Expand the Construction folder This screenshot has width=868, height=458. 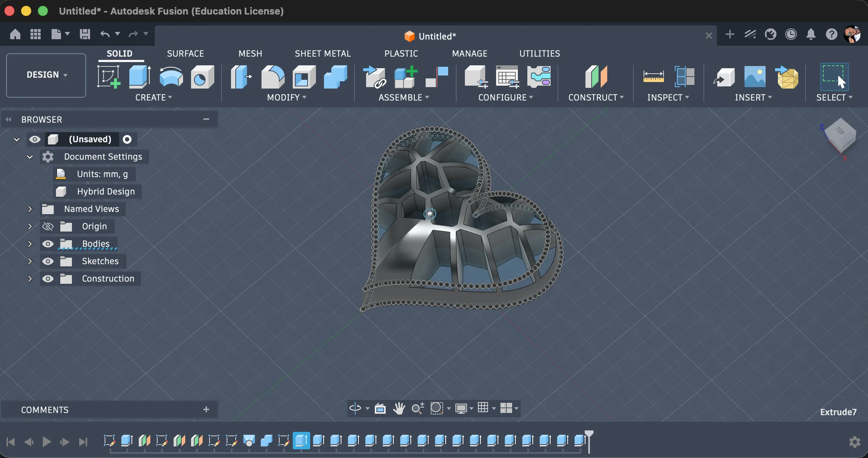30,279
